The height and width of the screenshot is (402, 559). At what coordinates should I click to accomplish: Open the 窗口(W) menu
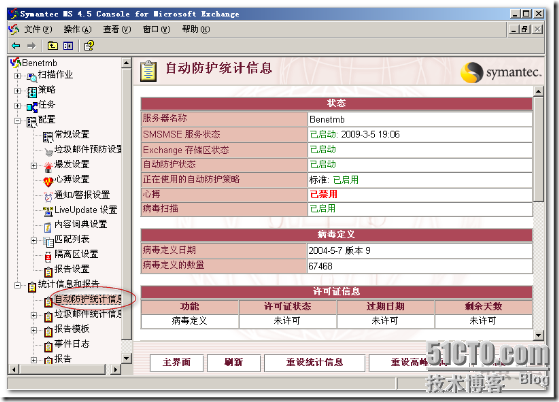click(156, 29)
